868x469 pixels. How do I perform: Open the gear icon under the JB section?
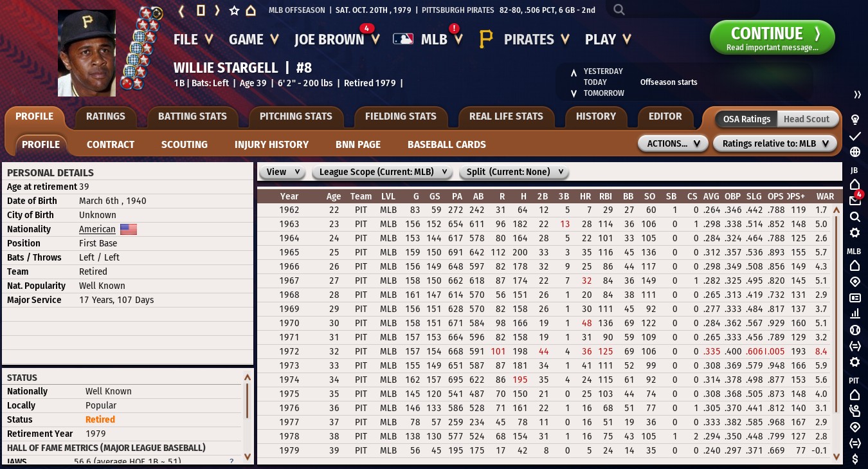(x=855, y=233)
